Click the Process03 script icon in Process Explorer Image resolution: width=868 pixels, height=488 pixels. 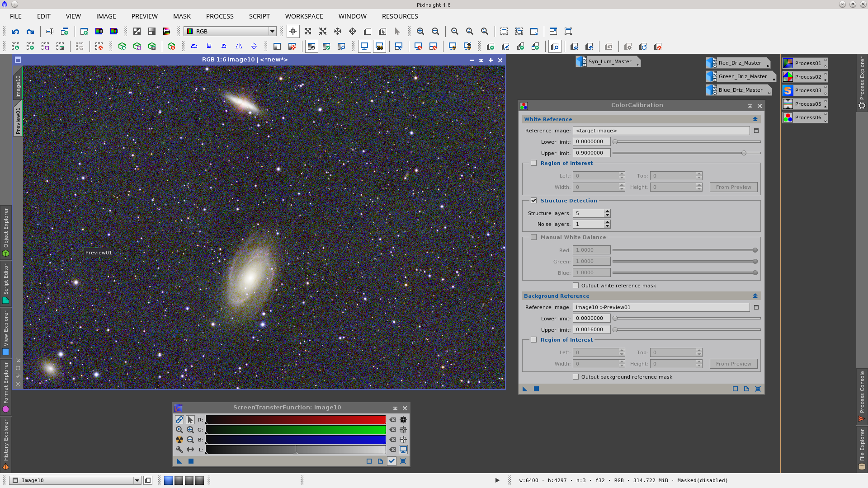click(x=788, y=90)
